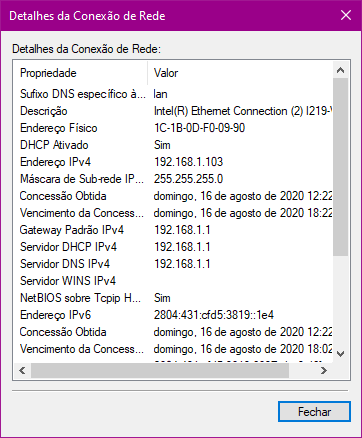The width and height of the screenshot is (362, 438).
Task: Close the dialog with the X icon
Action: [x=346, y=15]
